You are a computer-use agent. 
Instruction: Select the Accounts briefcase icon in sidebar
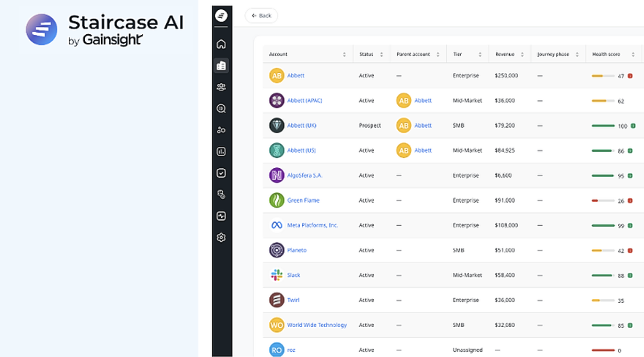221,65
